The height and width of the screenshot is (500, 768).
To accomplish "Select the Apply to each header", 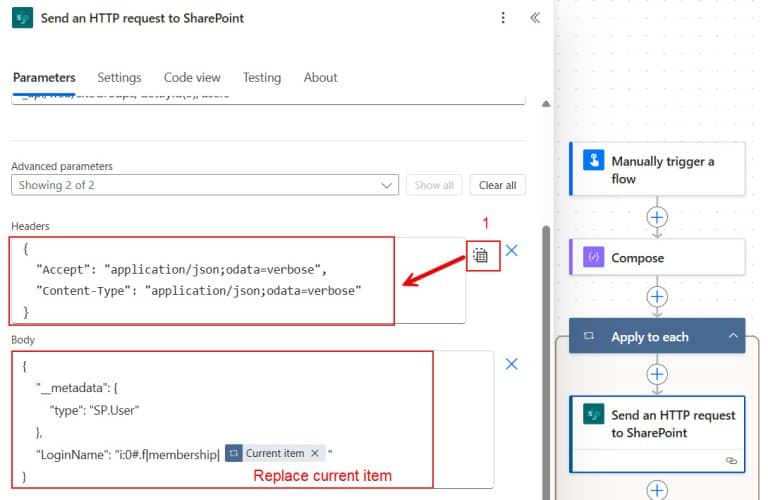I will pos(657,336).
